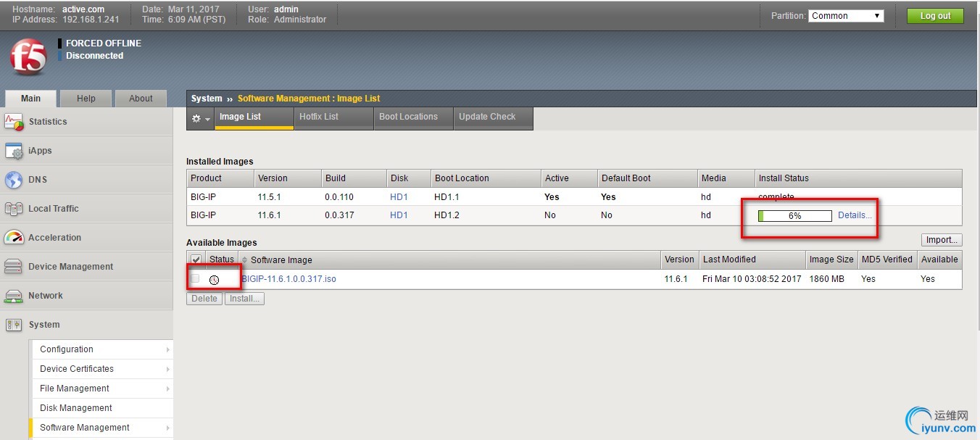Click the HD1 disk link for version 11.5.1

[x=399, y=197]
